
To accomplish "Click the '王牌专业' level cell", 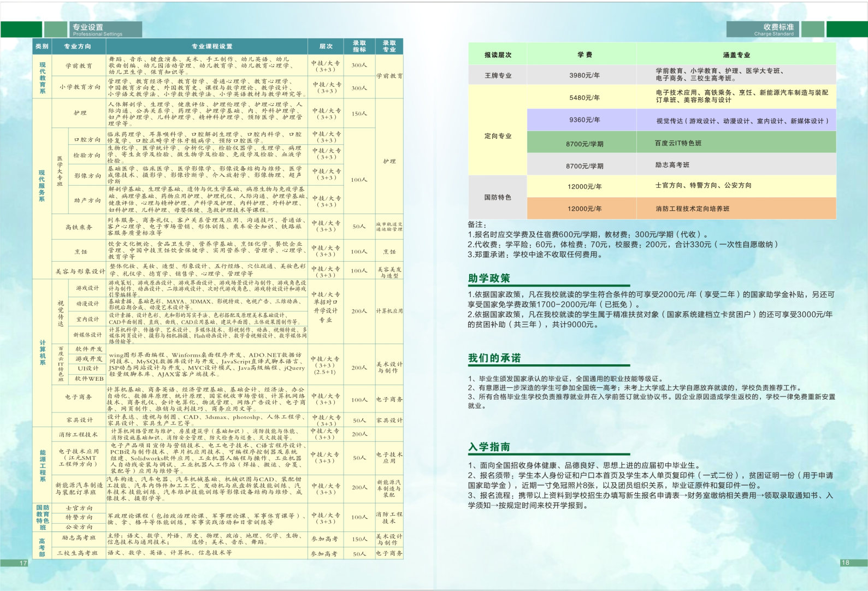I will point(498,75).
